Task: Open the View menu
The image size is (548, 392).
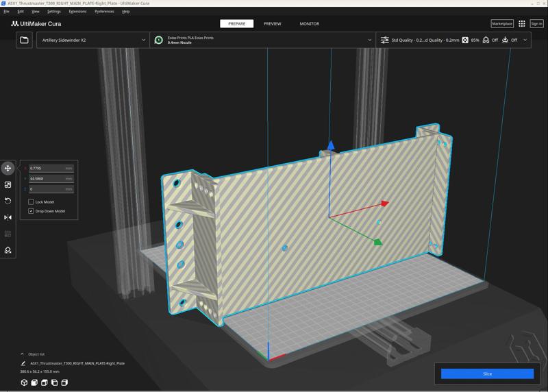Action: pyautogui.click(x=36, y=12)
